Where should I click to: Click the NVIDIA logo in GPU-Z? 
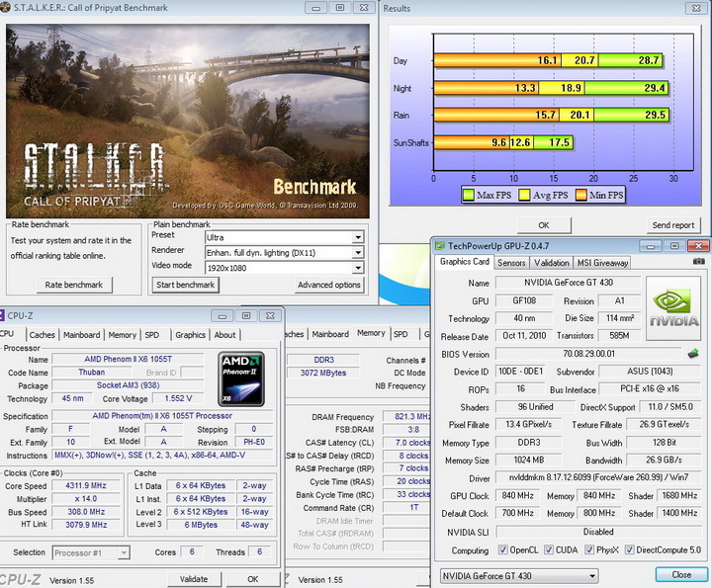(x=673, y=308)
